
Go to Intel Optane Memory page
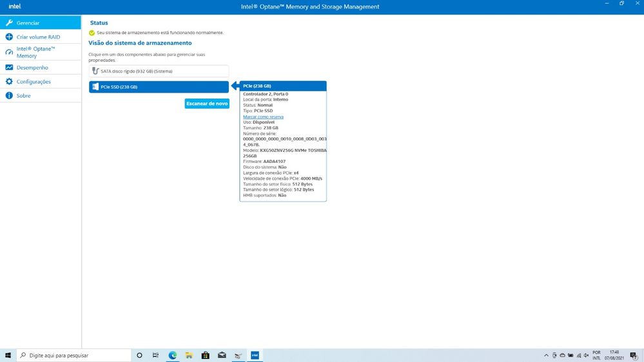40,52
